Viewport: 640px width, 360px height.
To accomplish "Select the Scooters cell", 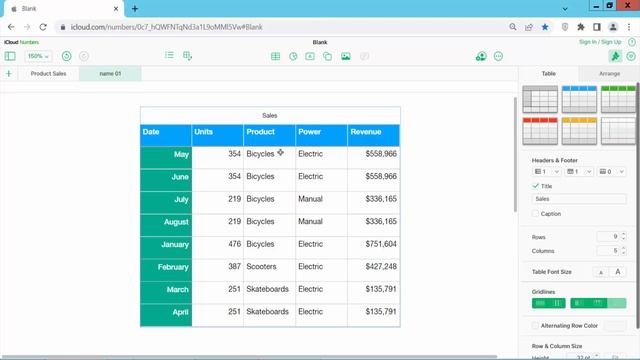I will click(x=269, y=270).
